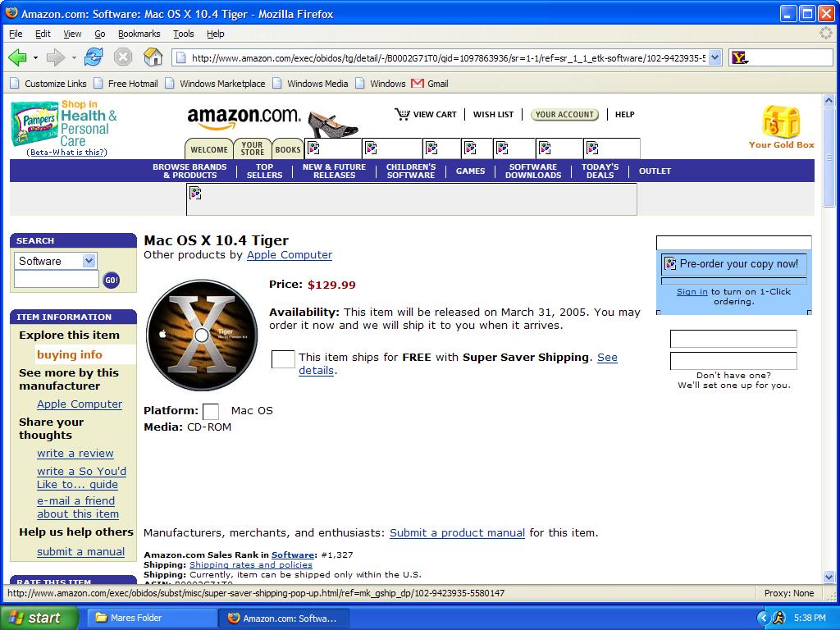Image resolution: width=840 pixels, height=630 pixels.
Task: Click the Windows start button
Action: tap(39, 618)
